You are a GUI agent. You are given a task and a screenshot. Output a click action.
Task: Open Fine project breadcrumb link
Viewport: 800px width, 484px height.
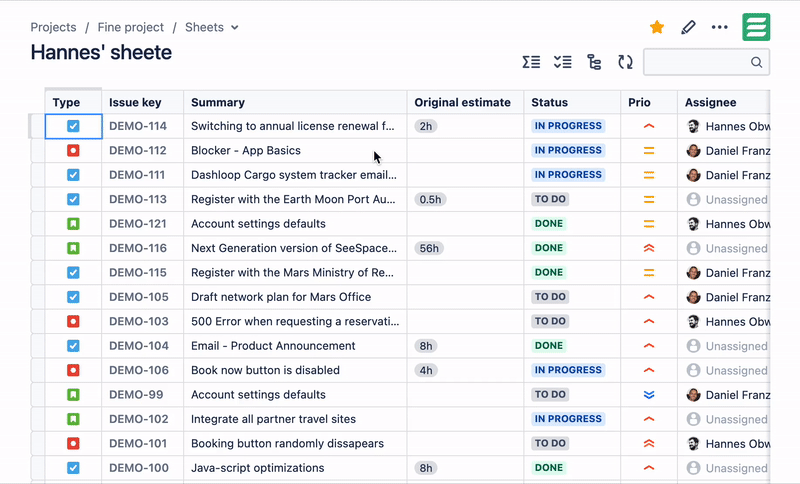tap(131, 27)
